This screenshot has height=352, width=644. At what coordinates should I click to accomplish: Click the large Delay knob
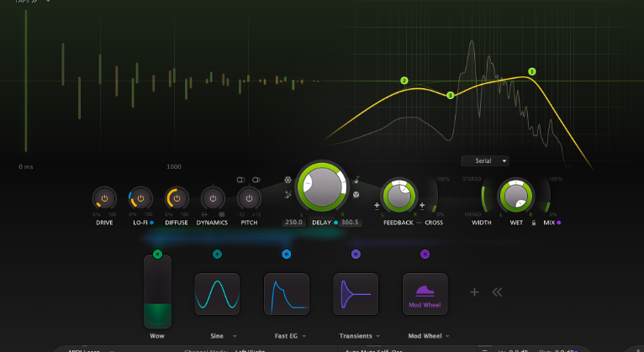point(322,186)
